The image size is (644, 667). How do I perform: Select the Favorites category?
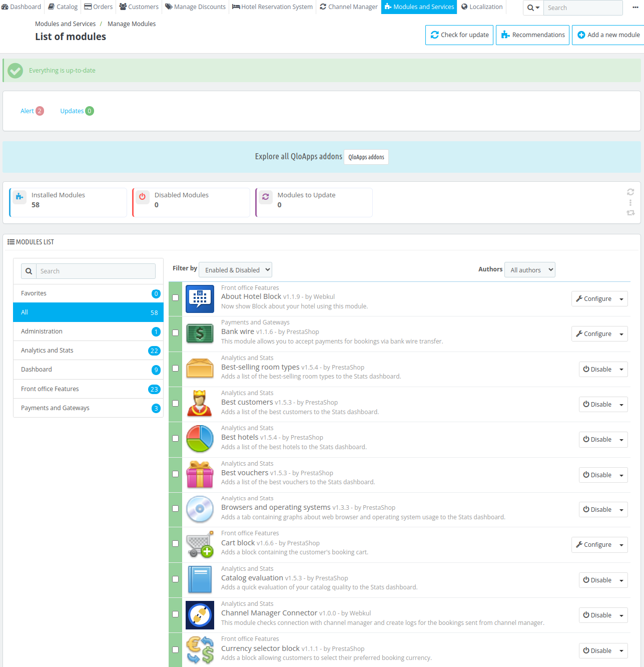coord(88,293)
